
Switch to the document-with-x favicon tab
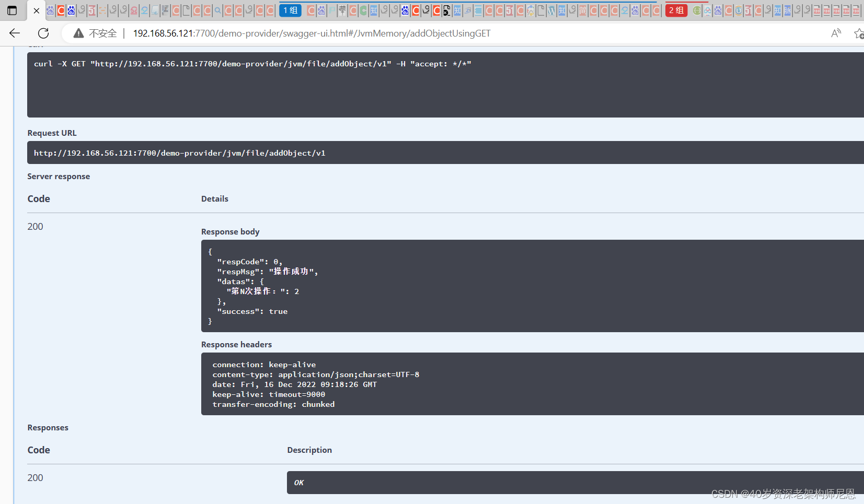446,10
